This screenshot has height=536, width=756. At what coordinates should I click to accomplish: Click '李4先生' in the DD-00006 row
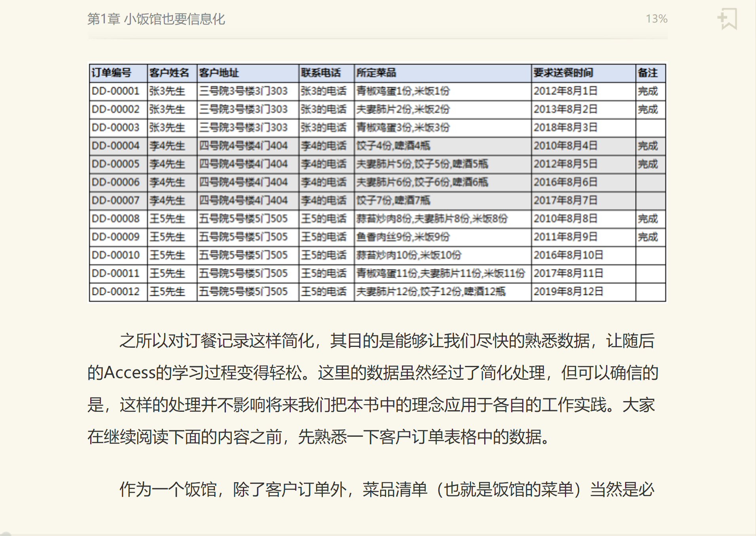167,182
